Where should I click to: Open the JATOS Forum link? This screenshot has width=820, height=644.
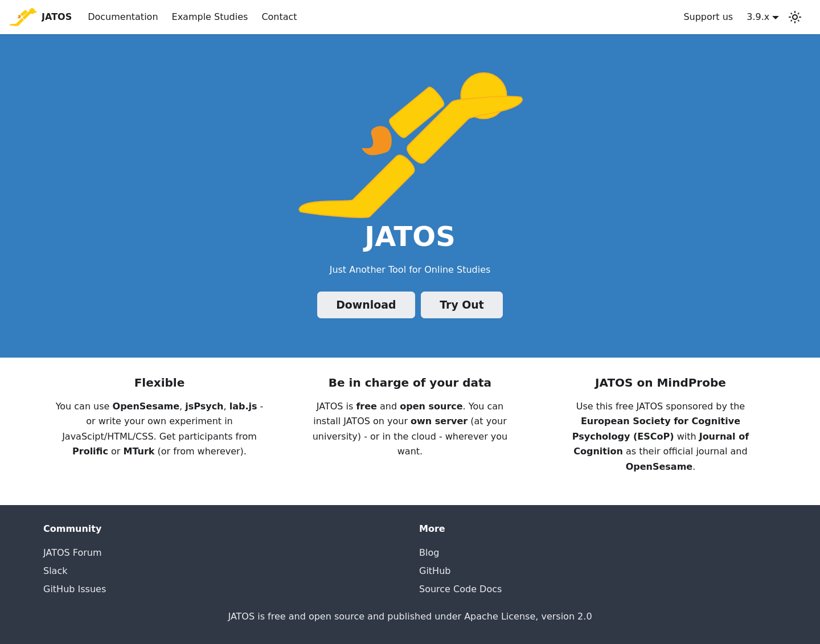[x=72, y=552]
